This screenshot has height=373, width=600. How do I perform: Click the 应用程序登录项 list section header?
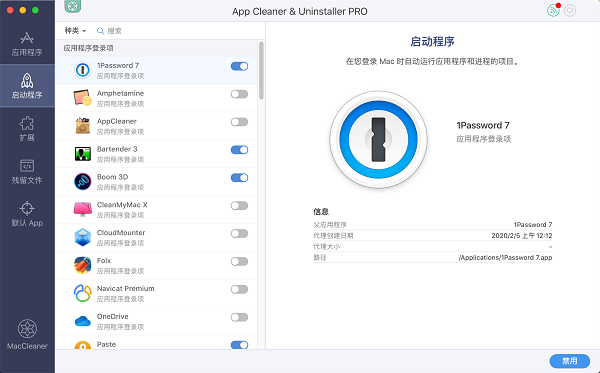pyautogui.click(x=88, y=48)
